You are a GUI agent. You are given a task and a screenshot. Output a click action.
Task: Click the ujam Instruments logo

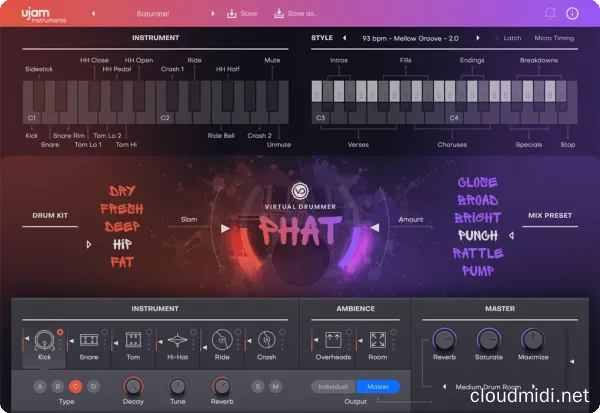click(44, 15)
